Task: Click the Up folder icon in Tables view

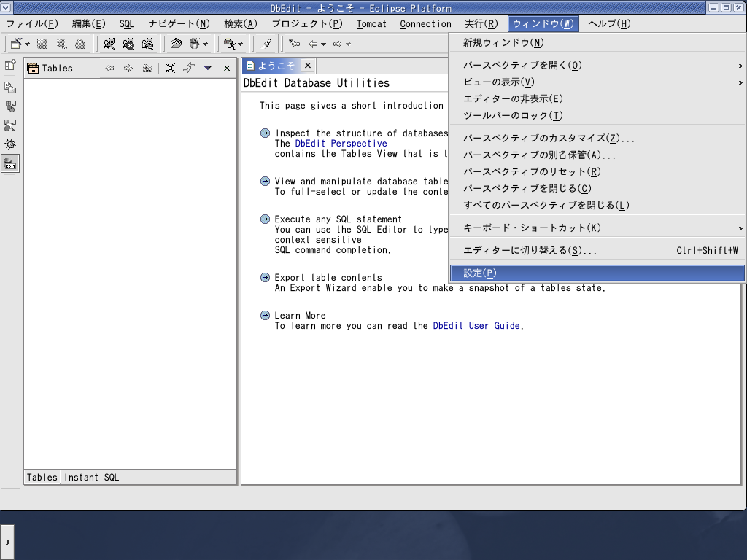Action: click(x=147, y=68)
